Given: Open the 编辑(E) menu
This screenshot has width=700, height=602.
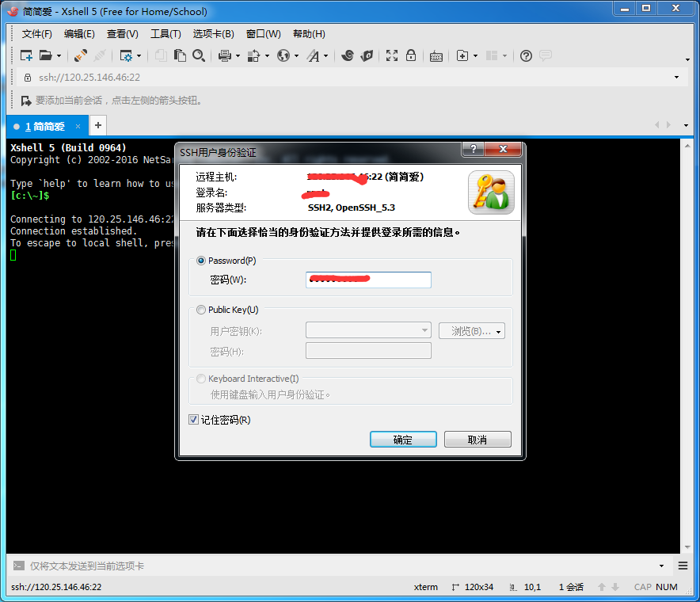Looking at the screenshot, I should point(79,34).
